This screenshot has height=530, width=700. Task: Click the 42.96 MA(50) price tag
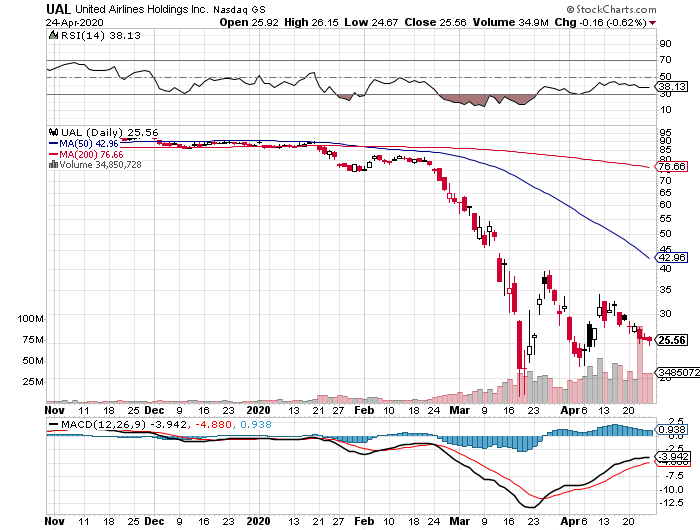[x=671, y=258]
